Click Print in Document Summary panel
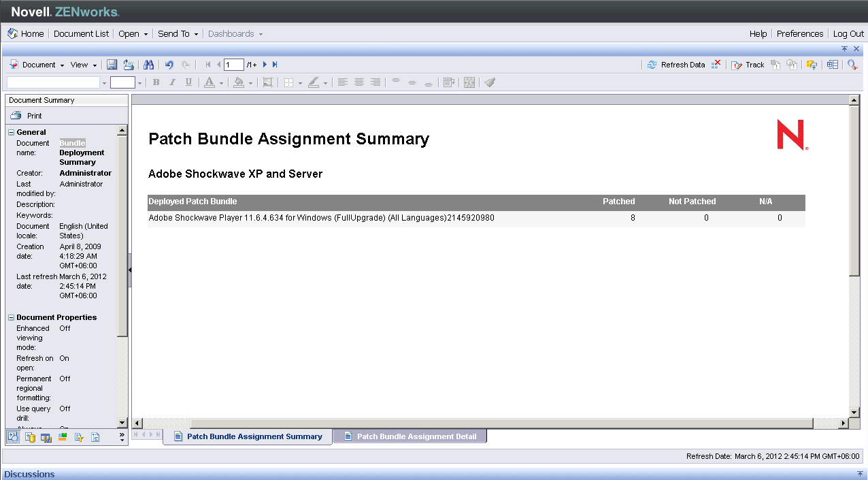868x480 pixels. point(27,116)
